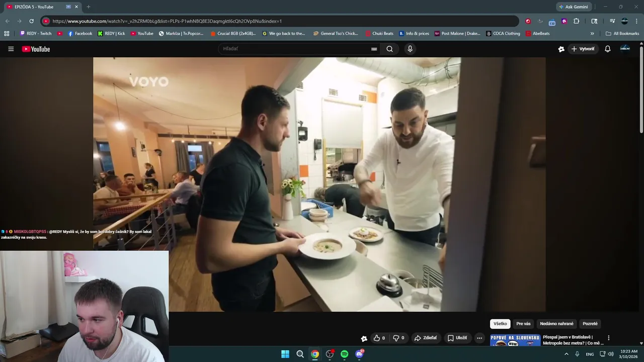Open the Markíza | Tv.Popcor... bookmark
The width and height of the screenshot is (644, 362).
click(x=181, y=34)
